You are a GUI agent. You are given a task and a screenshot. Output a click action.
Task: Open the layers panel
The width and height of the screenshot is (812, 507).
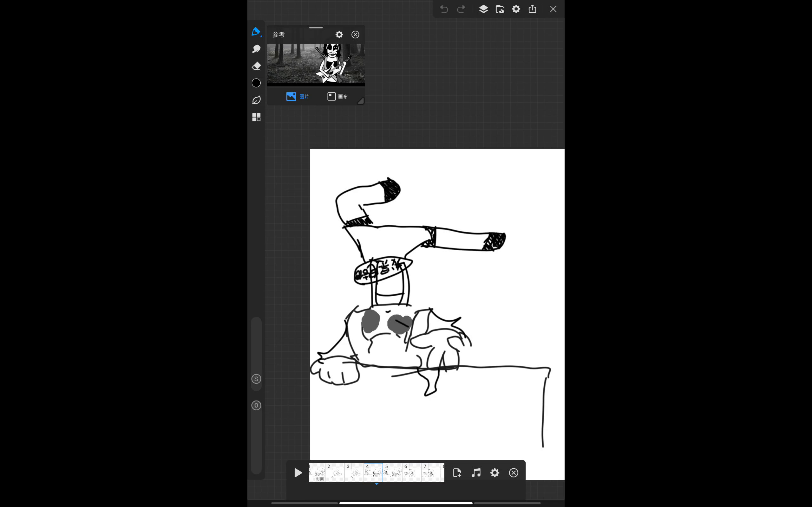[x=483, y=9]
